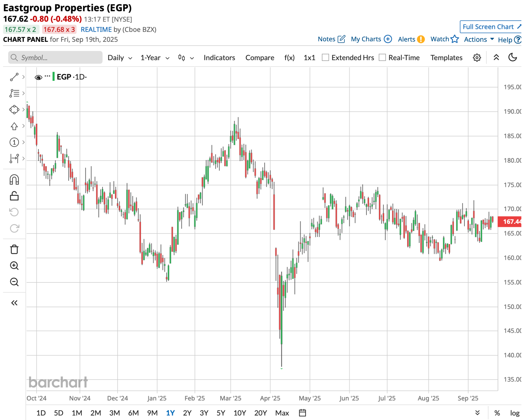
Task: Switch to dark mode moon icon
Action: pos(512,57)
